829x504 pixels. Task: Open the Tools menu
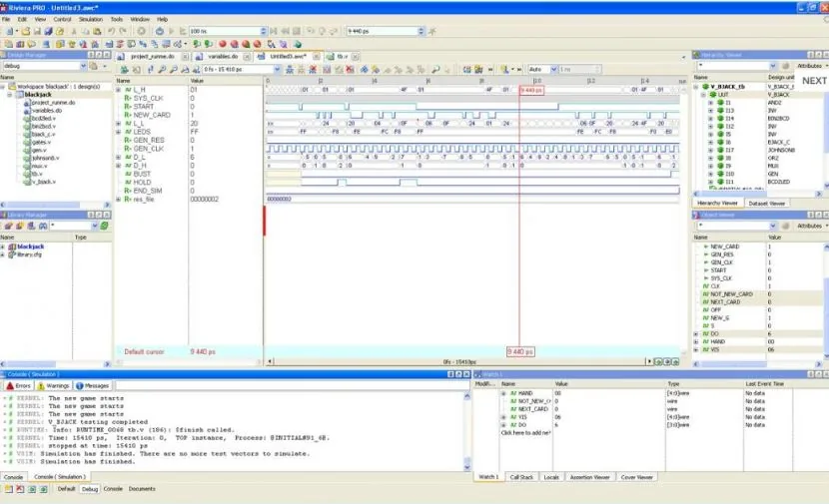pyautogui.click(x=116, y=19)
